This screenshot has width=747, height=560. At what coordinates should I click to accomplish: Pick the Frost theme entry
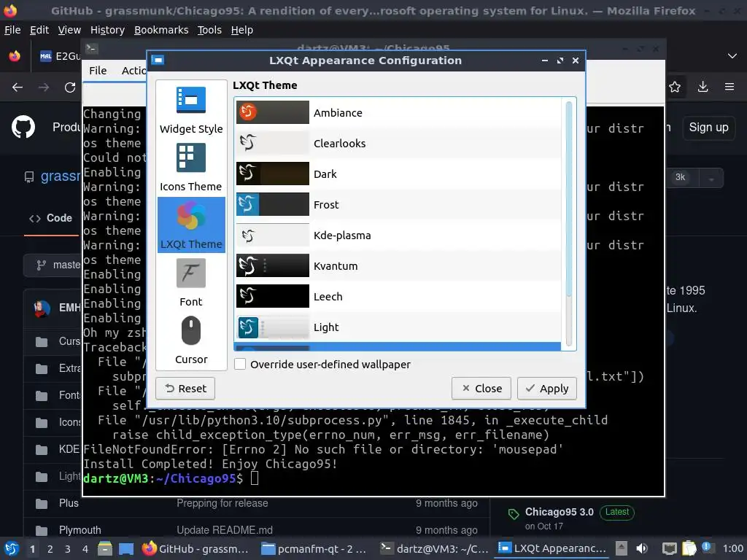tap(398, 205)
